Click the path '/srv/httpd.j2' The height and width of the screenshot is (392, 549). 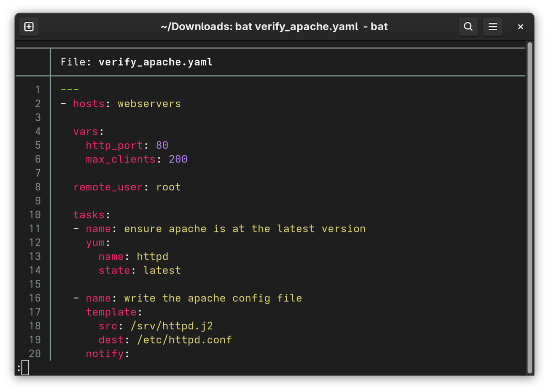tap(172, 326)
